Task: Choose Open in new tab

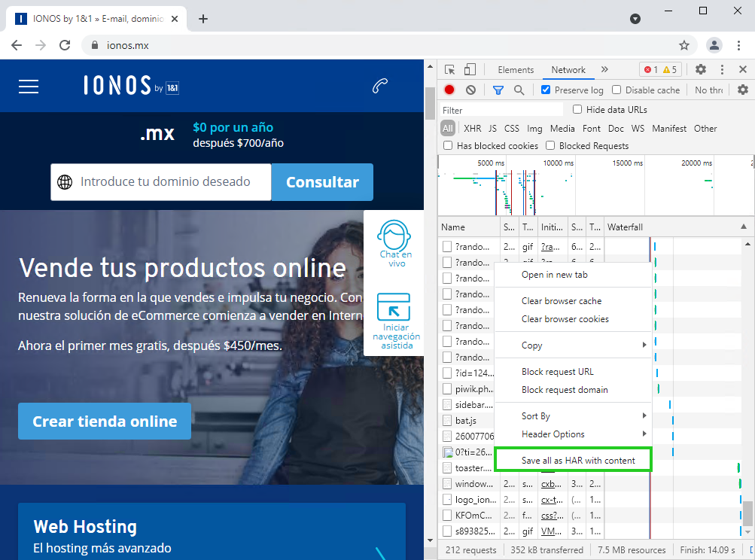Action: click(x=573, y=275)
